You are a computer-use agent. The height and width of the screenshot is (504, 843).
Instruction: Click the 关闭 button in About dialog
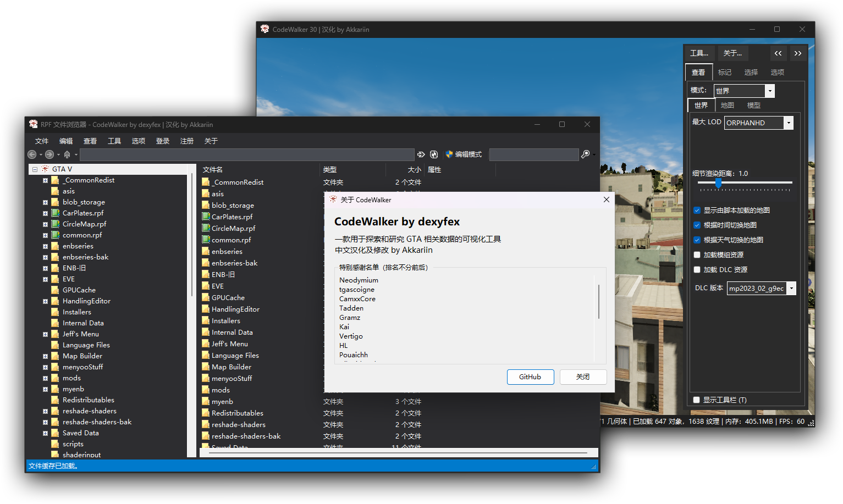pos(583,376)
